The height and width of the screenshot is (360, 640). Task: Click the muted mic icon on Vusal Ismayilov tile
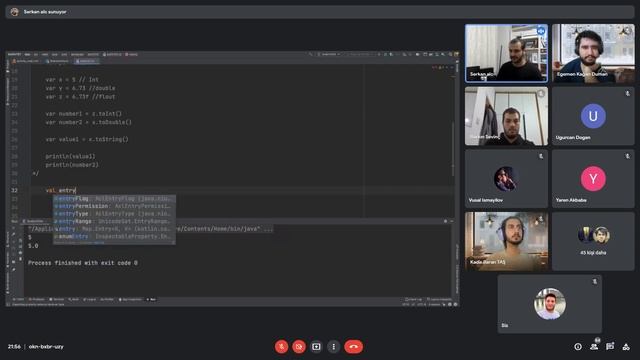pos(541,156)
